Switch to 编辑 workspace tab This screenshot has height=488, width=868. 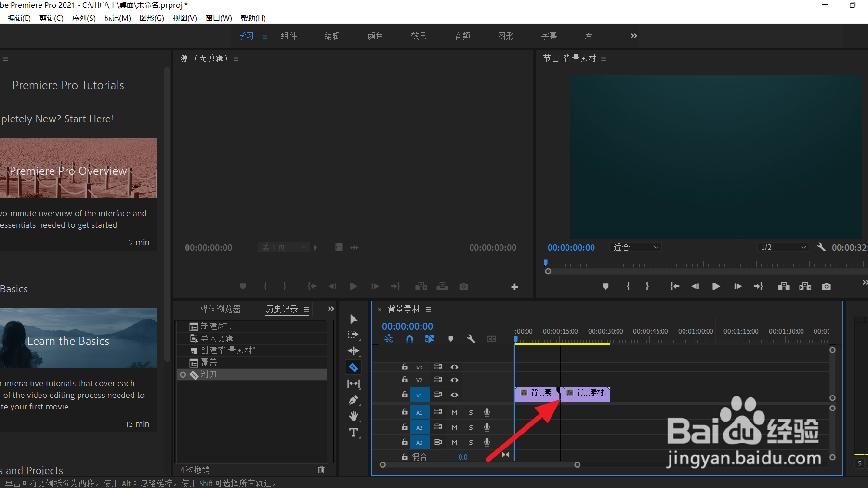(332, 36)
